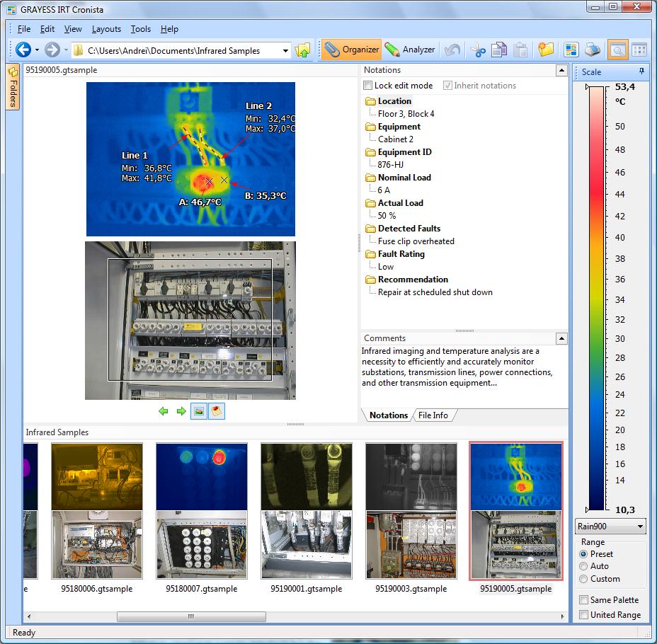Image resolution: width=657 pixels, height=644 pixels.
Task: Open the report layout icon
Action: tap(571, 50)
